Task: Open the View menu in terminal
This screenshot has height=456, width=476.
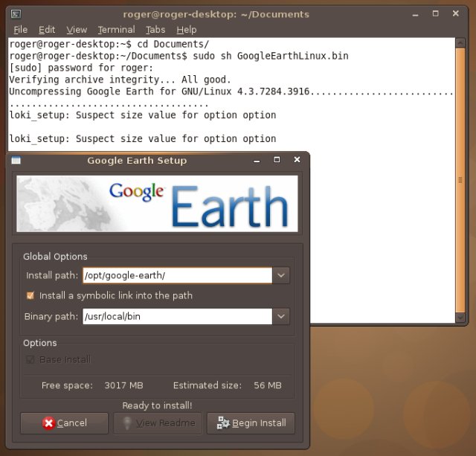Action: coord(77,30)
